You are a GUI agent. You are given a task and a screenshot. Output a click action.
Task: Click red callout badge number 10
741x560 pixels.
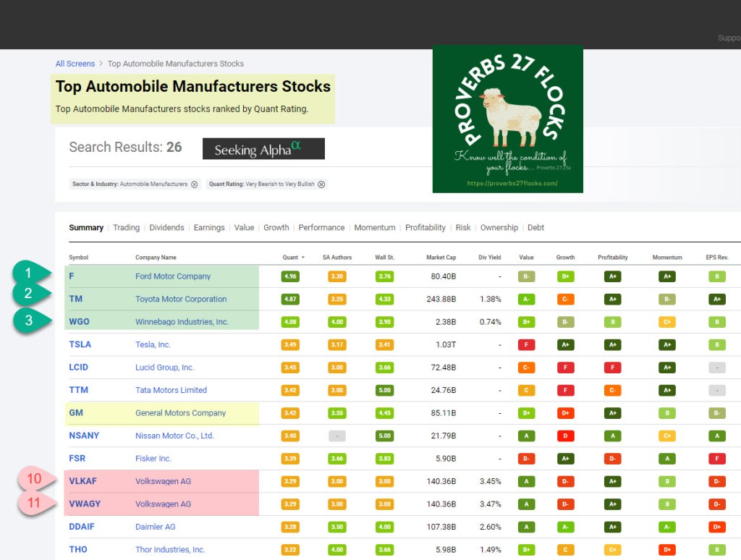click(35, 479)
